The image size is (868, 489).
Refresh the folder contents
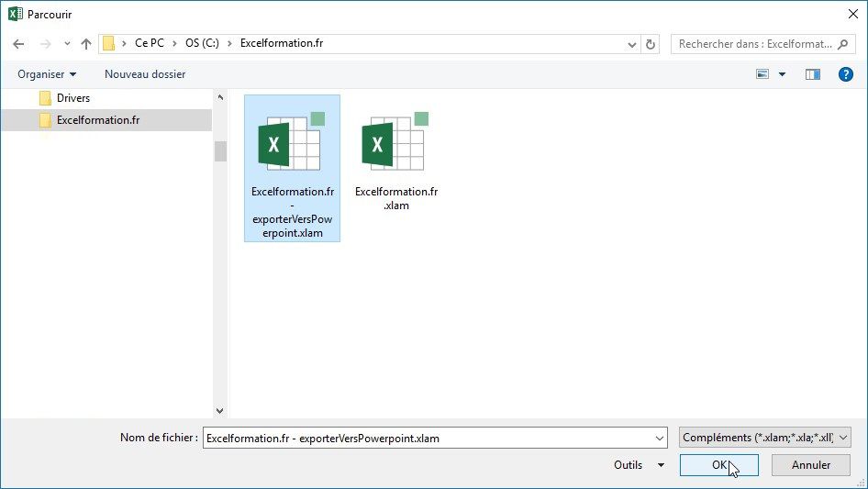(651, 44)
